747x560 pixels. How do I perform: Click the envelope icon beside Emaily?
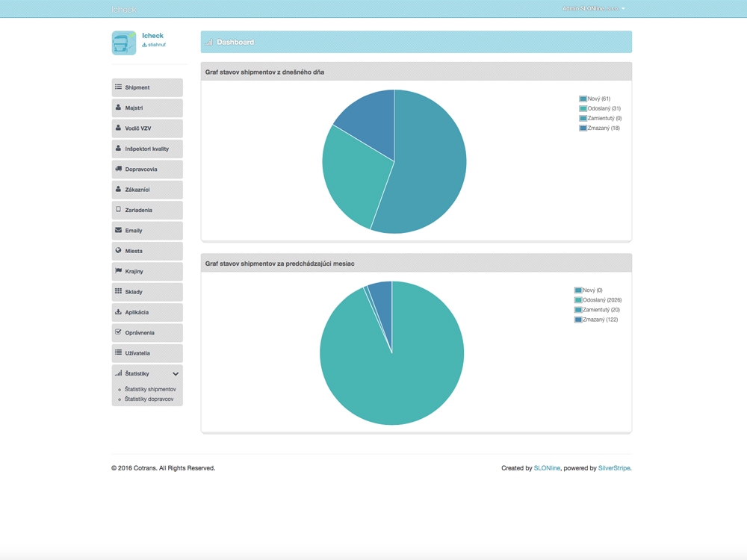point(118,230)
